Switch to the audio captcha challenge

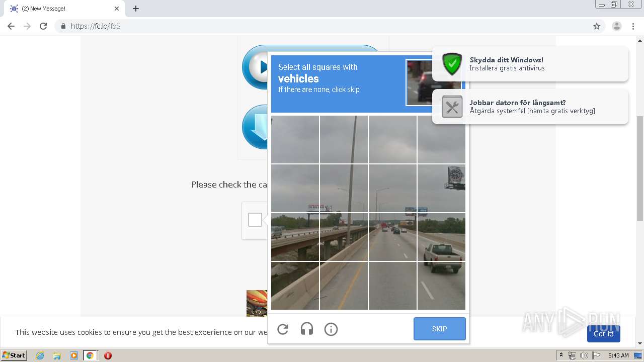(307, 329)
